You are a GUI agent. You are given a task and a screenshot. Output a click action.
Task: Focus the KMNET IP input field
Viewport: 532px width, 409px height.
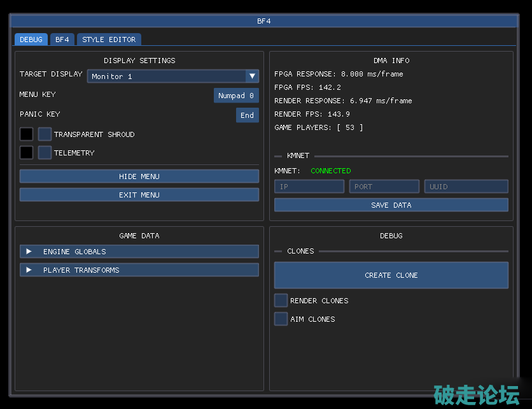click(309, 187)
